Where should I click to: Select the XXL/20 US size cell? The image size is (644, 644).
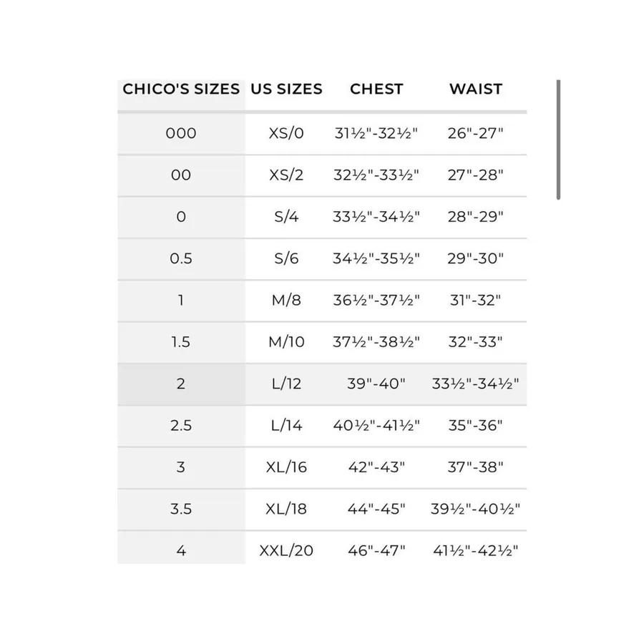[286, 551]
